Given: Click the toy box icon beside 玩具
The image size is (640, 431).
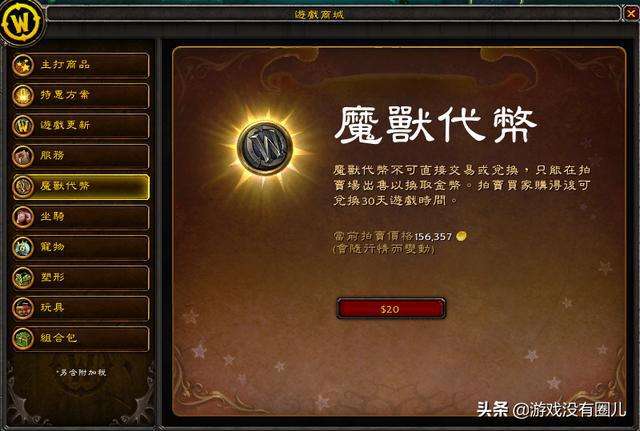Looking at the screenshot, I should 23,308.
